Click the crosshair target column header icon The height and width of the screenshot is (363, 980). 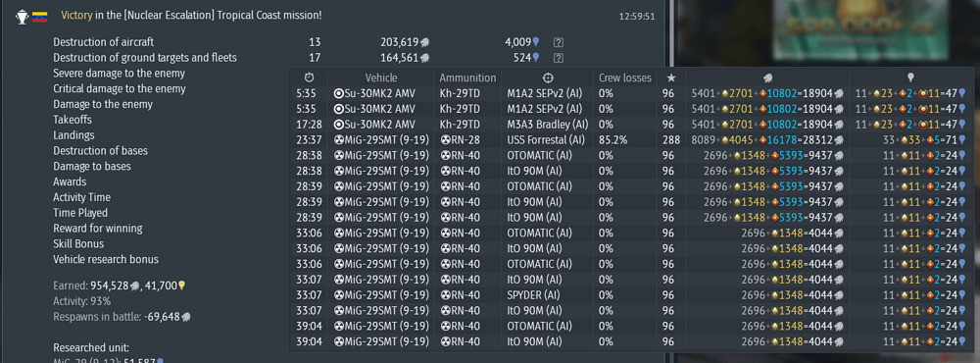pos(547,78)
